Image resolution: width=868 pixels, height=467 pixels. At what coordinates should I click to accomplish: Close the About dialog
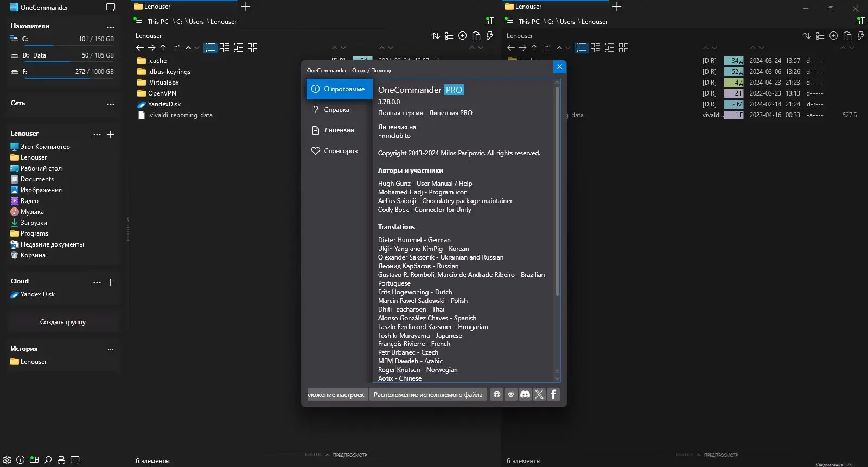click(559, 67)
